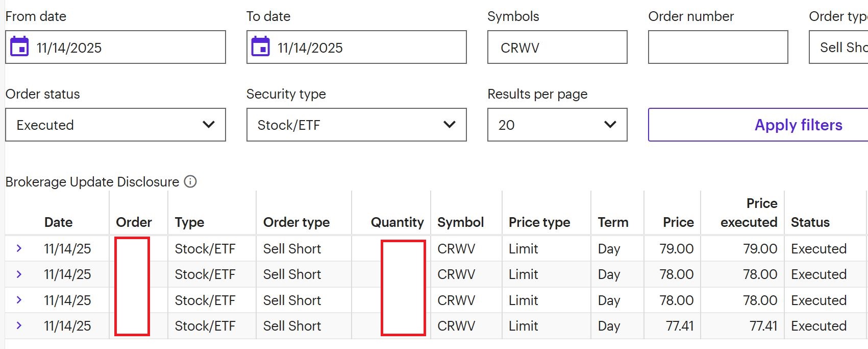Image resolution: width=868 pixels, height=349 pixels.
Task: Sort by the Quantity column header
Action: (397, 222)
